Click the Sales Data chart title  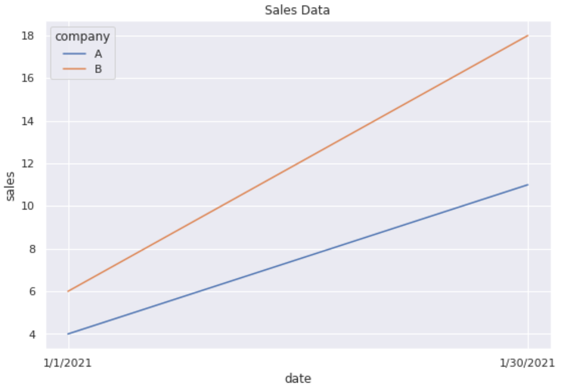[x=297, y=10]
